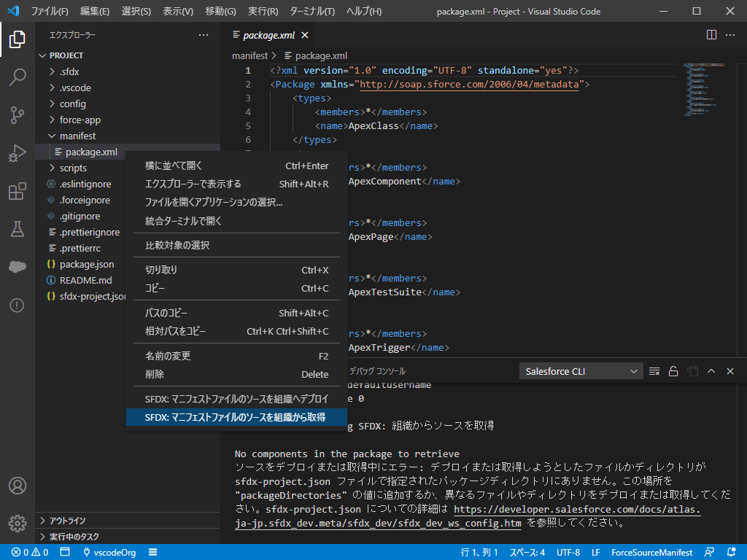Open the Extensions view icon
Screen dimensions: 747x560
(x=18, y=191)
